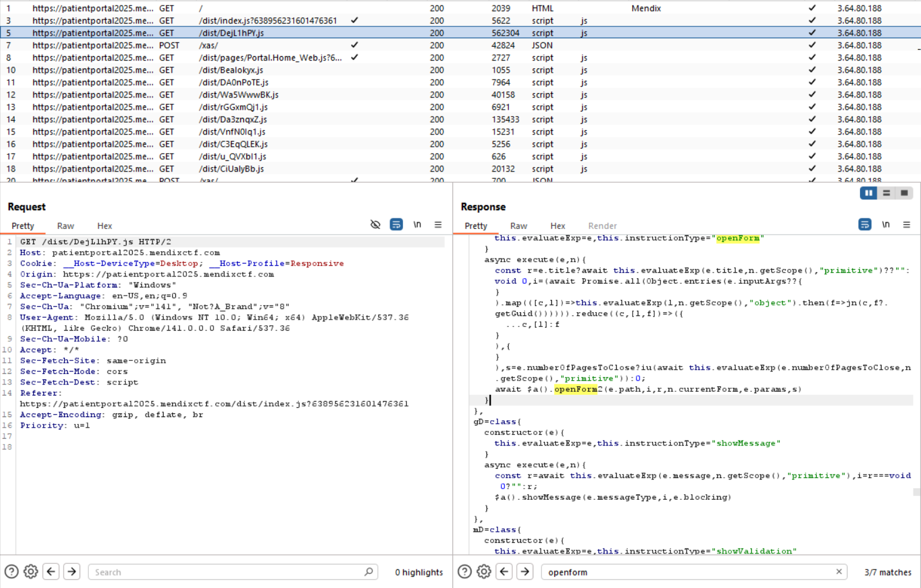Viewport: 921px width, 588px height.
Task: Open the Response search settings gear
Action: (x=484, y=572)
